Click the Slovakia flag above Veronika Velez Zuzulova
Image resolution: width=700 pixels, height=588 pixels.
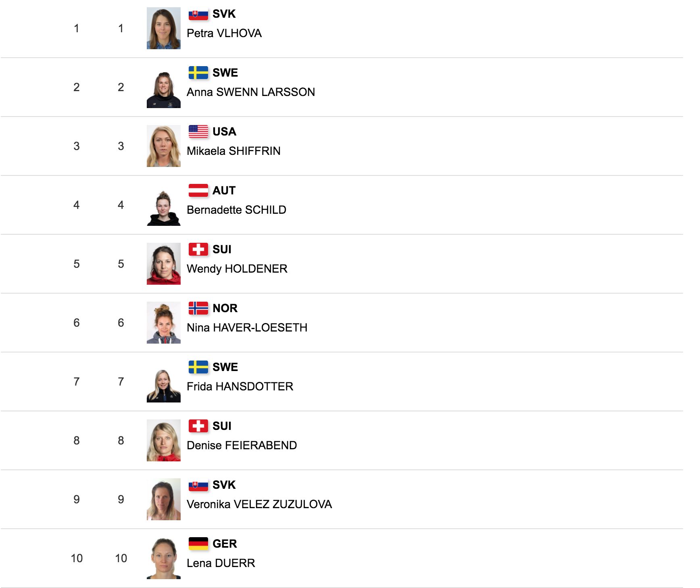coord(198,485)
